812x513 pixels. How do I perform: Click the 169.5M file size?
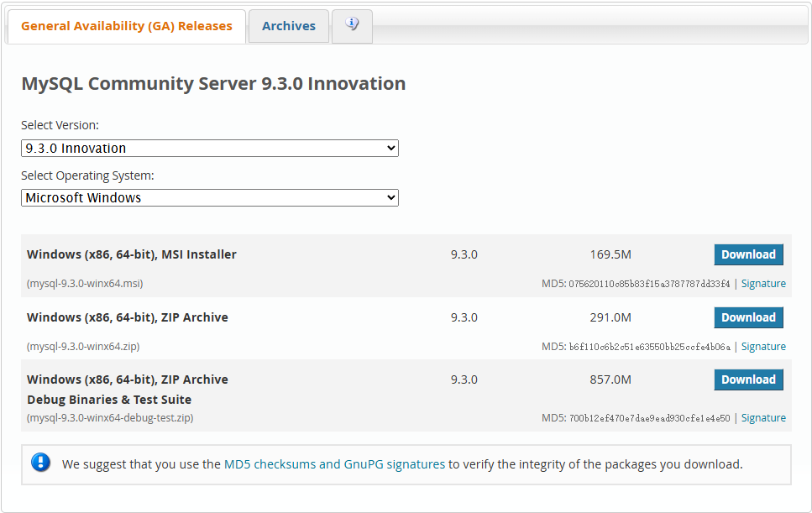(x=610, y=254)
